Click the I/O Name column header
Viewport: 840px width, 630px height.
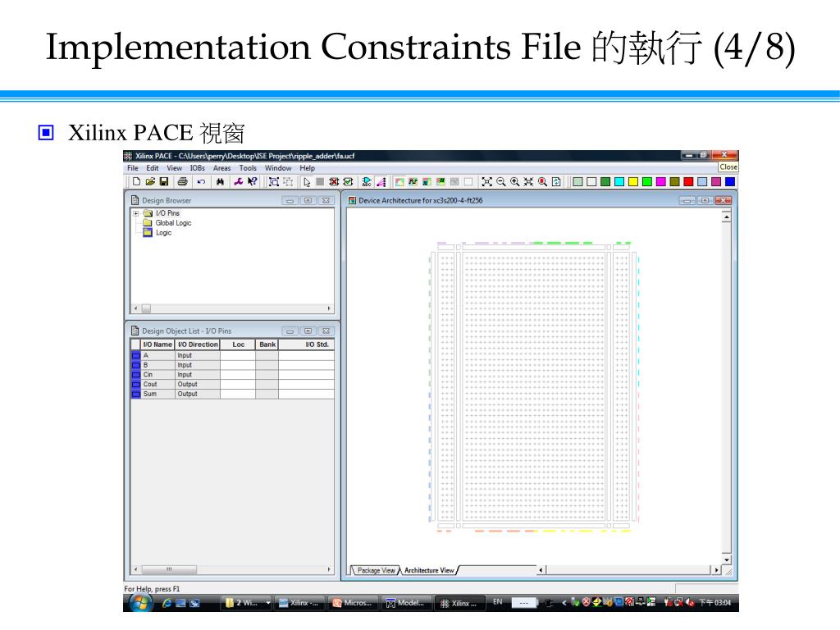[157, 345]
